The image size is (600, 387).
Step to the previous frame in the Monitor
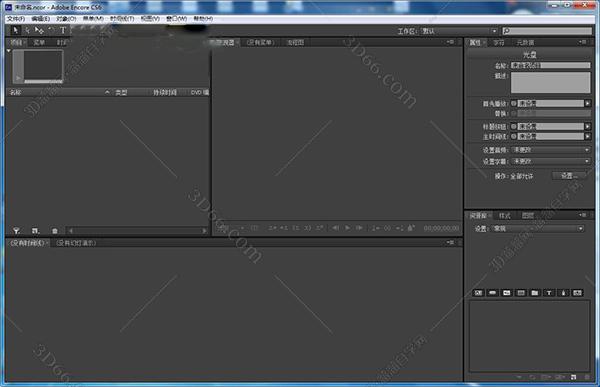pyautogui.click(x=336, y=228)
